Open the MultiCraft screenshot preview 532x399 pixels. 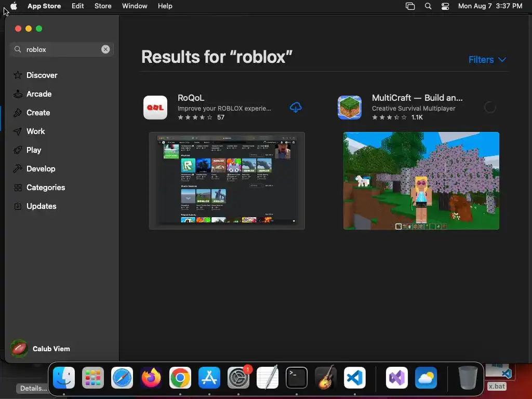pos(421,181)
